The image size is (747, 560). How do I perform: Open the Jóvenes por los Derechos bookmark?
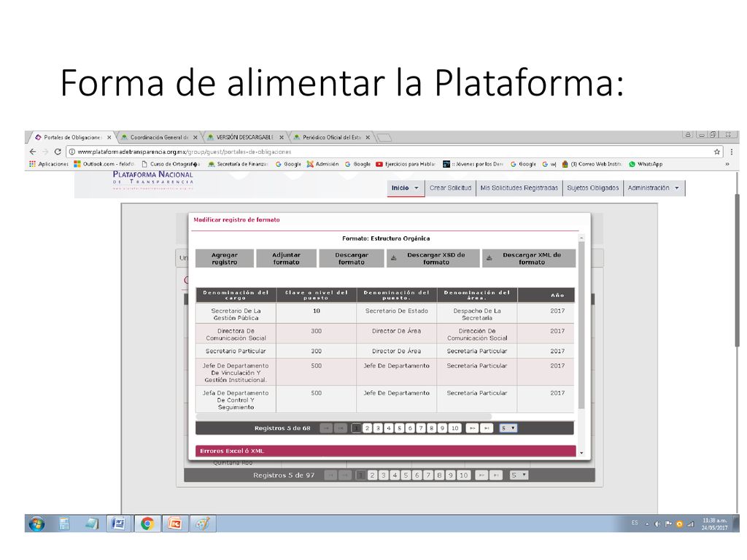coord(473,164)
